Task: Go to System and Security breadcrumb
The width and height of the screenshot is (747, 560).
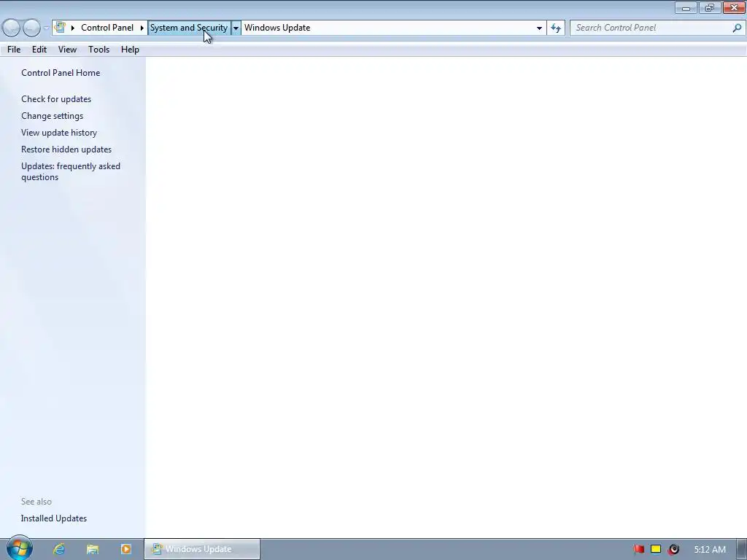Action: 189,28
